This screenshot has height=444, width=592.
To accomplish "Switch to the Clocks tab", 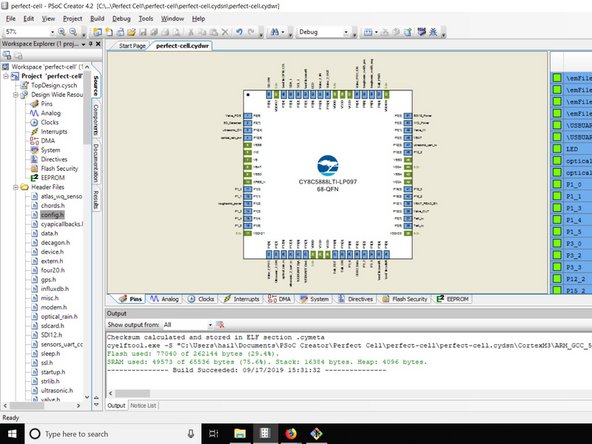I will coord(201,299).
